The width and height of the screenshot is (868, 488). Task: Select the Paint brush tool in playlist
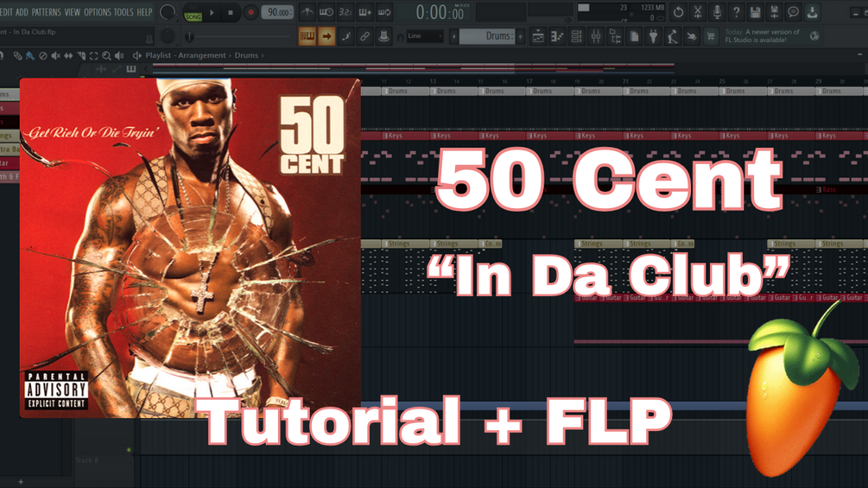pos(30,55)
